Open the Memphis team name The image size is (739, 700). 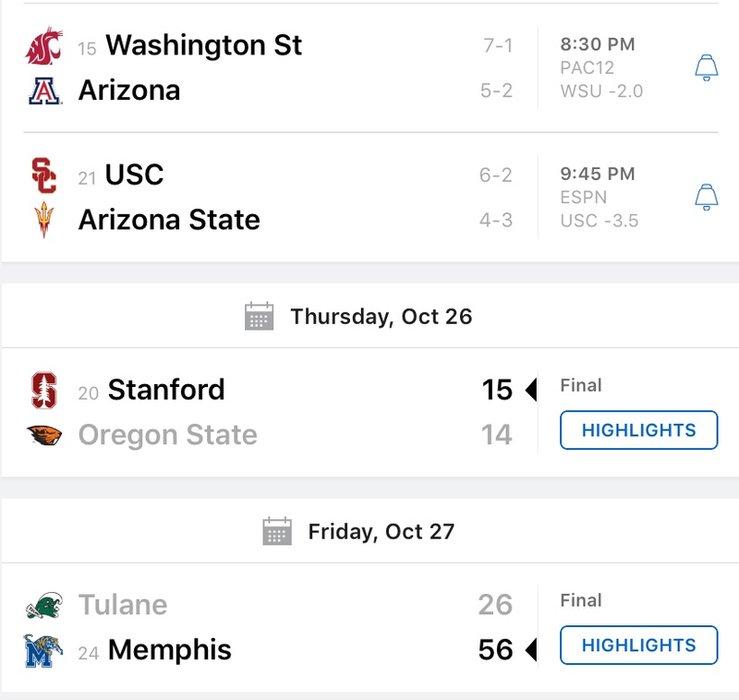[170, 649]
